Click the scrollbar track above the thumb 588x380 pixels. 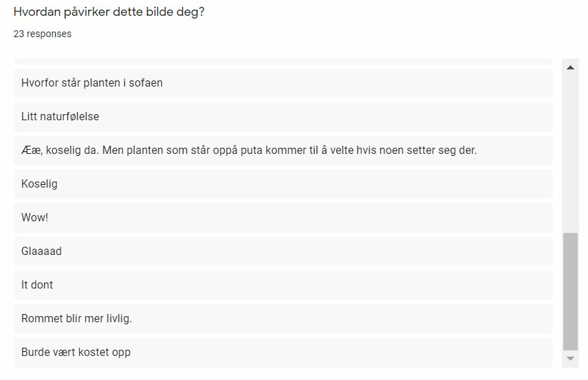[x=570, y=151]
